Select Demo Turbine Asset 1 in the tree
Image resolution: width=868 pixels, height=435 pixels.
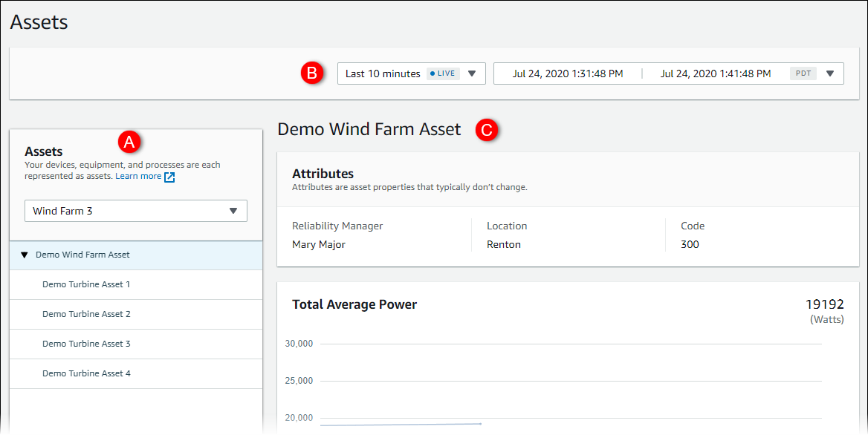[86, 284]
